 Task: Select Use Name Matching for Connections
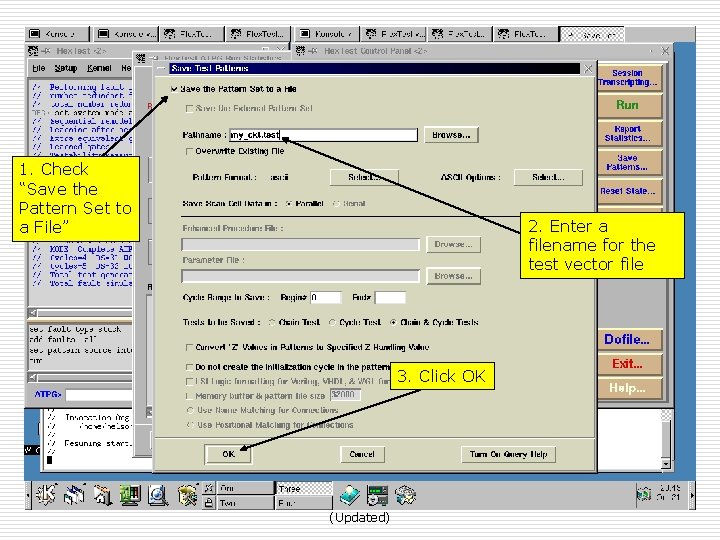pos(190,410)
